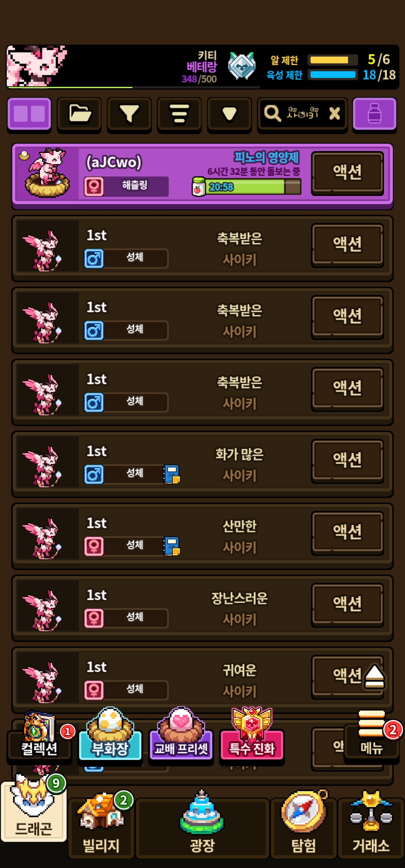Image resolution: width=405 pixels, height=868 pixels.
Task: Open the funnel filter options
Action: pyautogui.click(x=129, y=114)
